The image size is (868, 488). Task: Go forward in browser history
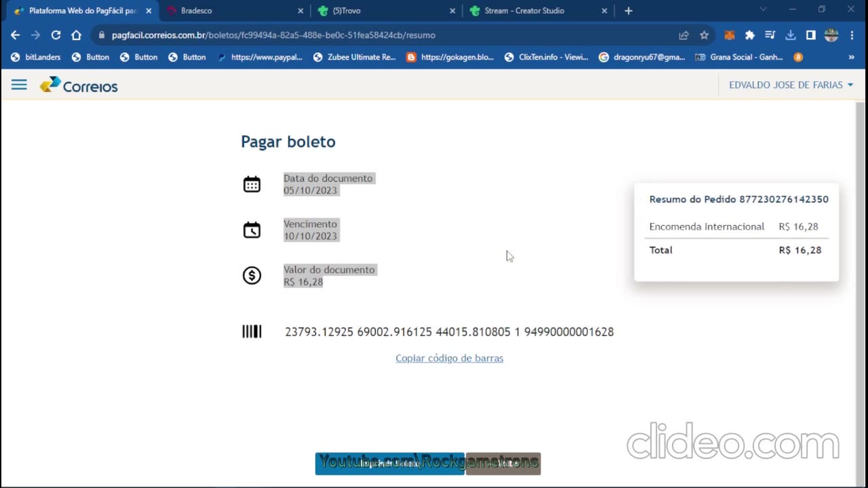[36, 35]
